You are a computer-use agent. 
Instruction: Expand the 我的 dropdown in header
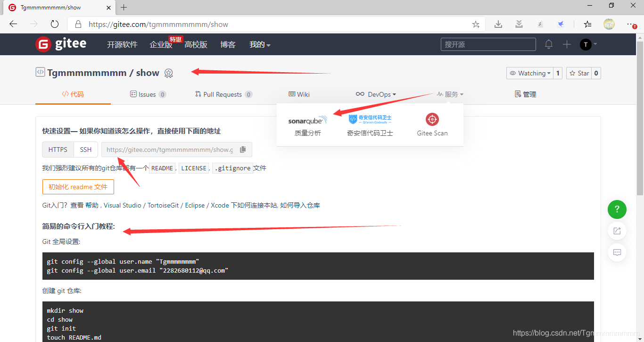260,44
